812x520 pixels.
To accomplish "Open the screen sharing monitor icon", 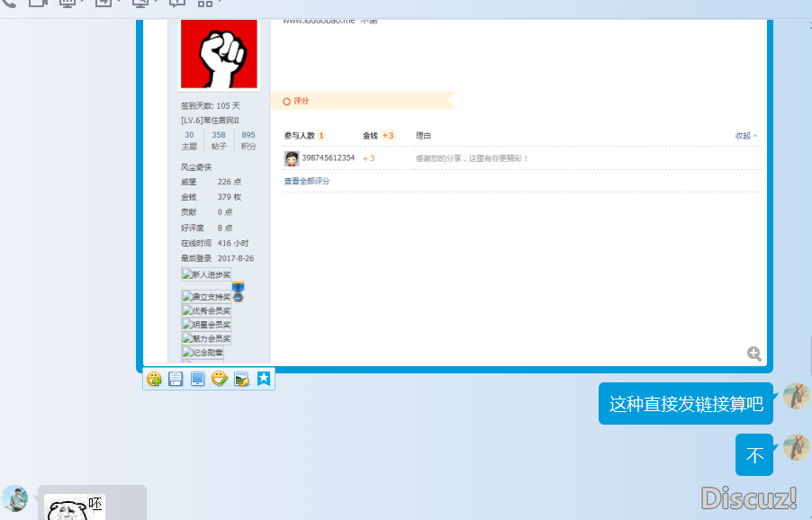I will point(68,3).
